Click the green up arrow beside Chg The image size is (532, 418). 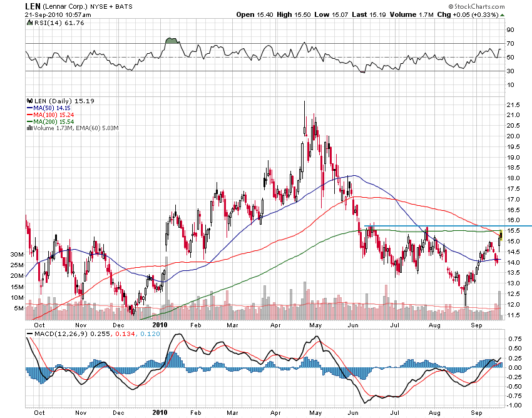[x=503, y=15]
